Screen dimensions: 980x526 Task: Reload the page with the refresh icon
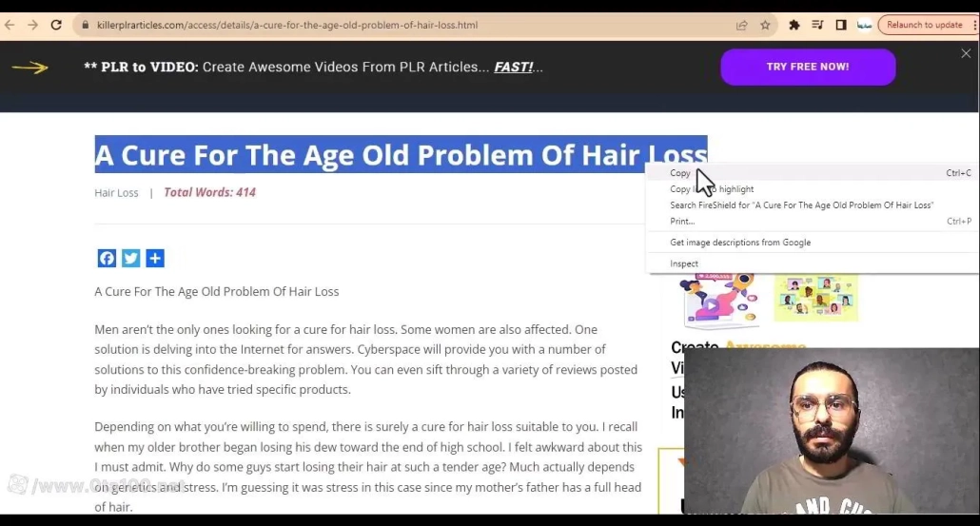(56, 25)
